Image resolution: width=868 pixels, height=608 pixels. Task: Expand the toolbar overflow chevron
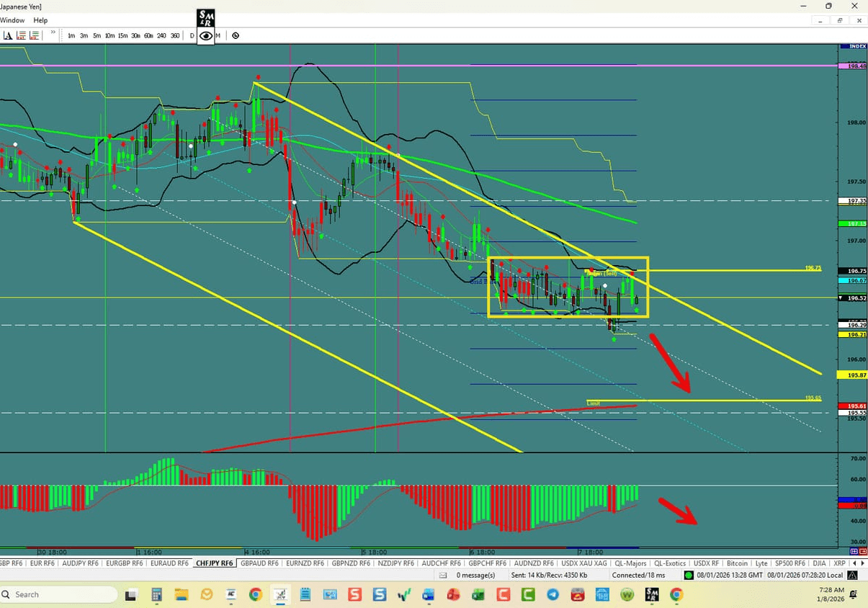(53, 32)
